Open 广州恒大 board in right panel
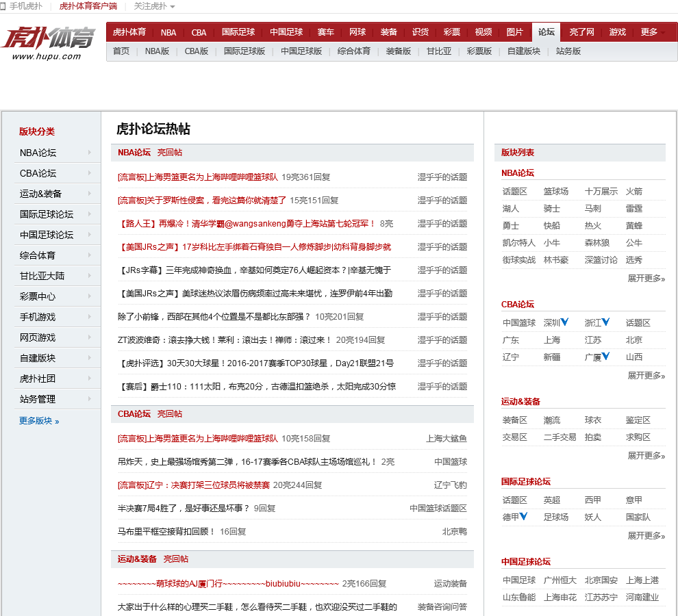Viewport: 678px width, 616px height. [x=560, y=580]
